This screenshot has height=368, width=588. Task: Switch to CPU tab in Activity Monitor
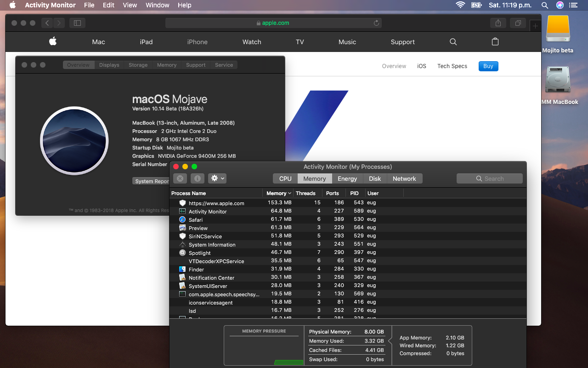285,178
